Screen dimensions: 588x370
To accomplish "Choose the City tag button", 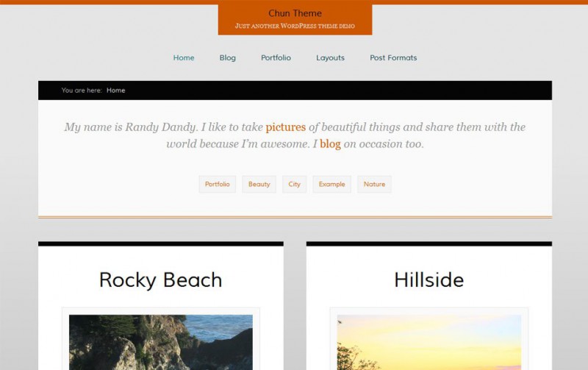I will tap(294, 184).
